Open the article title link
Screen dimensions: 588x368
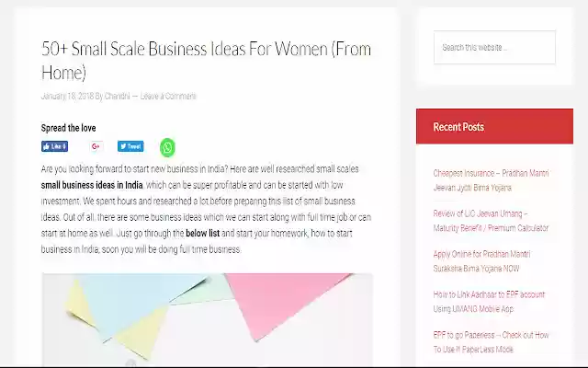[x=206, y=60]
